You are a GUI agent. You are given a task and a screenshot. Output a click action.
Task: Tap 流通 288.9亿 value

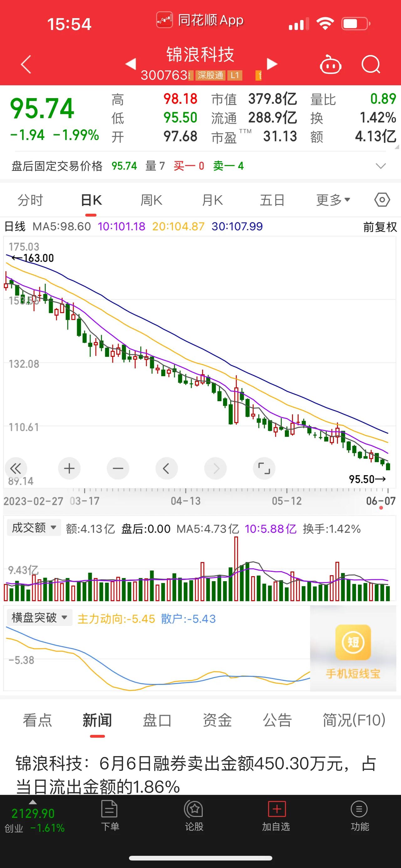(273, 118)
